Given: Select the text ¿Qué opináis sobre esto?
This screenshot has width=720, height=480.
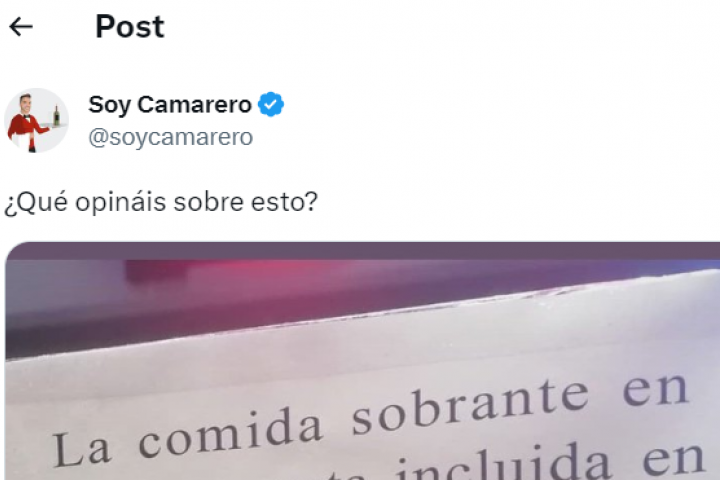Looking at the screenshot, I should pyautogui.click(x=161, y=202).
